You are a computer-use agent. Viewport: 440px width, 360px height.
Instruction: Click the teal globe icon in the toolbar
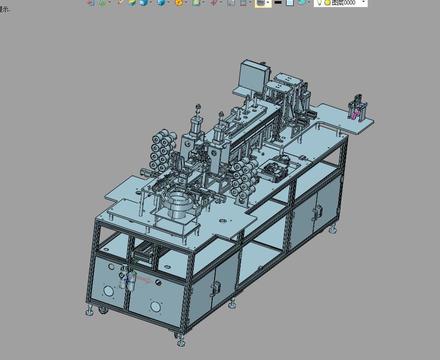(301, 2)
